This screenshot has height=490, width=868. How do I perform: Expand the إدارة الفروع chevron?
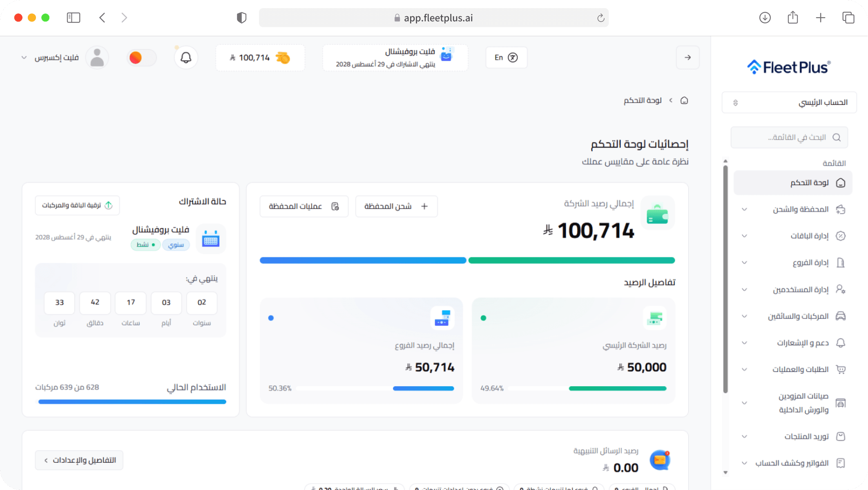coord(744,263)
